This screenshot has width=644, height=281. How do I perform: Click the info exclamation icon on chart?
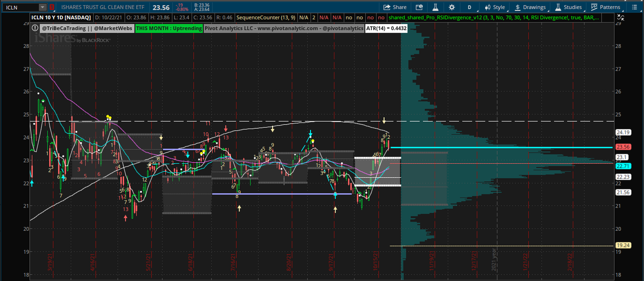coord(36,29)
